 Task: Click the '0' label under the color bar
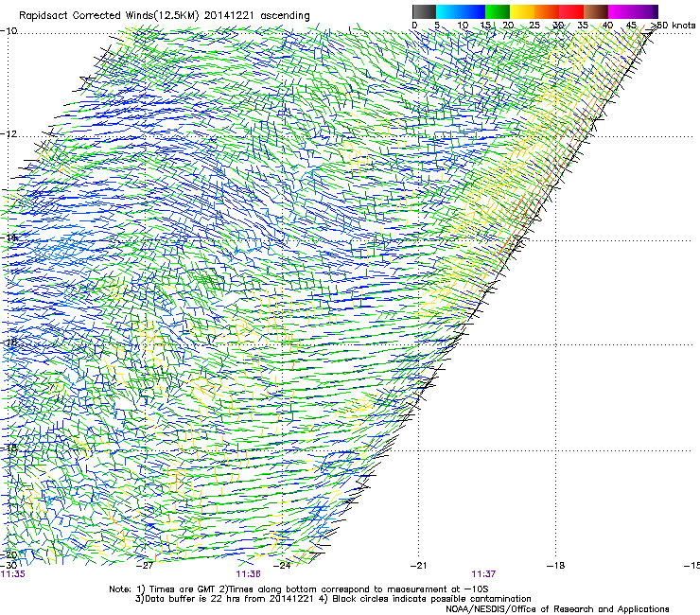(414, 25)
